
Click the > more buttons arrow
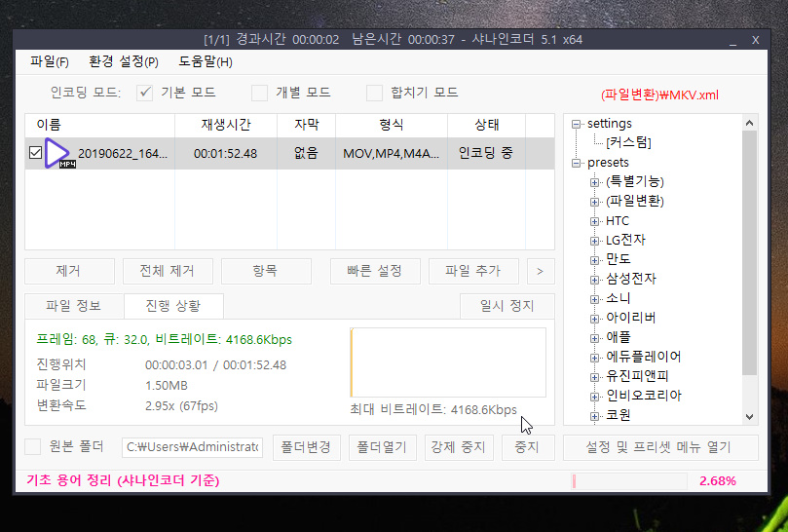coord(541,271)
